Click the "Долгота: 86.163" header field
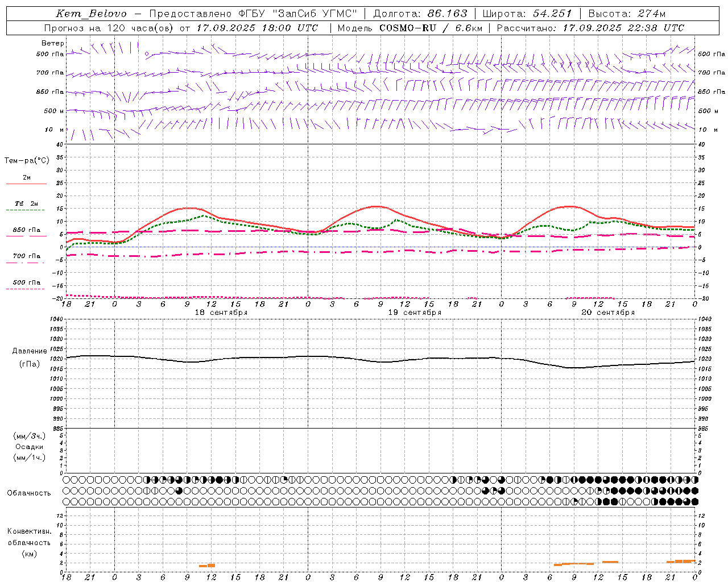The image size is (728, 582). [420, 14]
